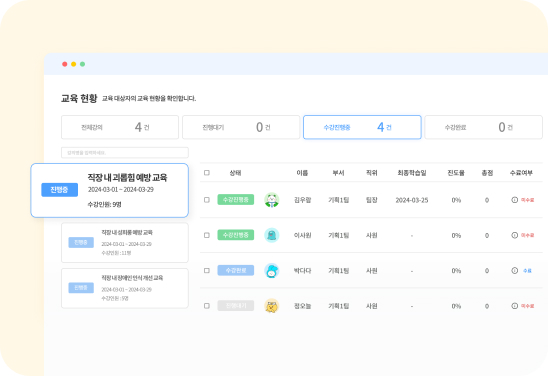This screenshot has height=376, width=548.
Task: Check the checkbox in 이사원's row
Action: coord(207,235)
